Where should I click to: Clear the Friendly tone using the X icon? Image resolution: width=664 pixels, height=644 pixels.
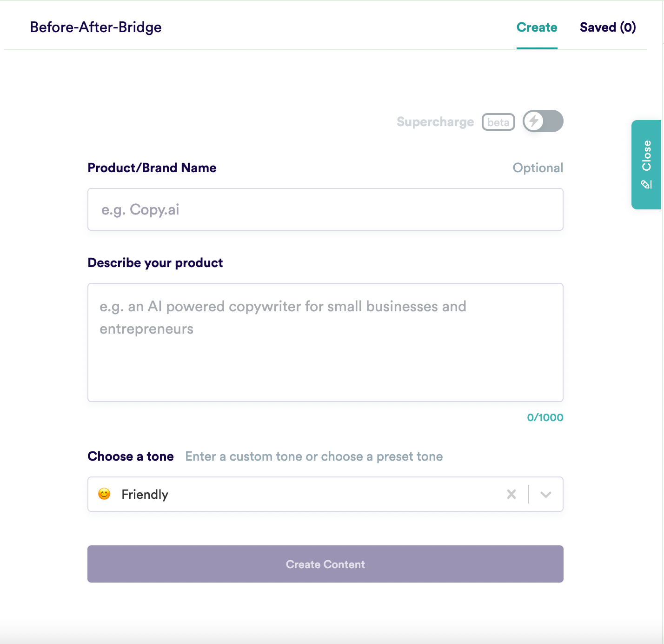(x=511, y=494)
